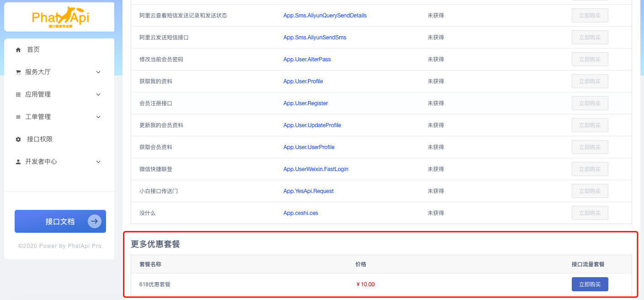
Task: Click the person icon for 开发者中心
Action: pyautogui.click(x=18, y=162)
